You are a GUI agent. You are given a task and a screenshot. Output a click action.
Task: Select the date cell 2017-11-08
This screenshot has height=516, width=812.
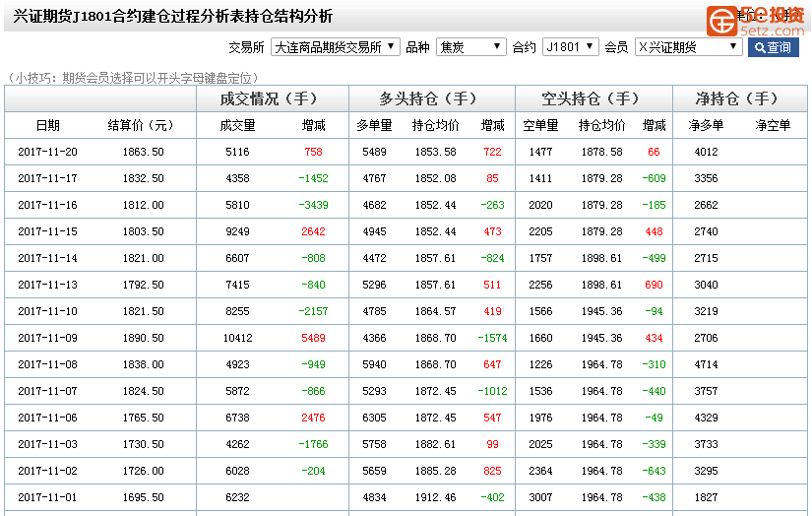point(47,364)
